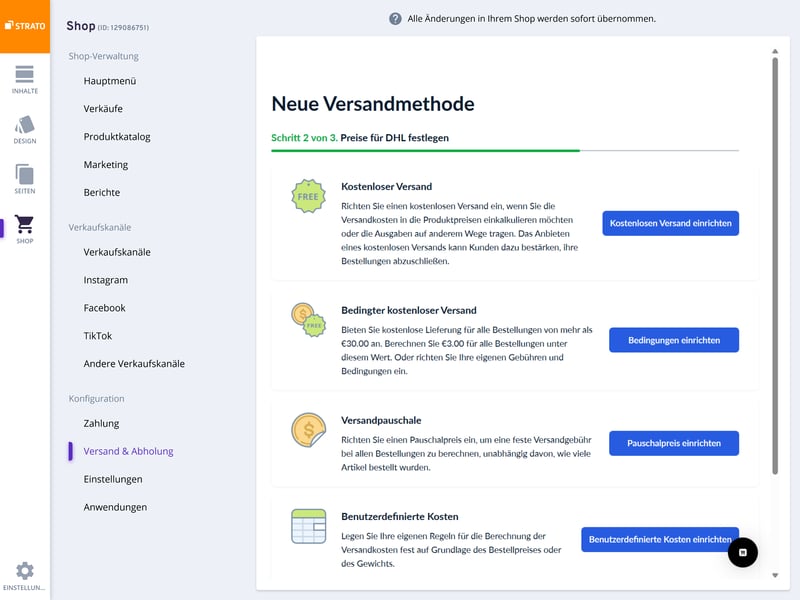The height and width of the screenshot is (600, 800).
Task: Select Instagram sales channel
Action: point(106,281)
